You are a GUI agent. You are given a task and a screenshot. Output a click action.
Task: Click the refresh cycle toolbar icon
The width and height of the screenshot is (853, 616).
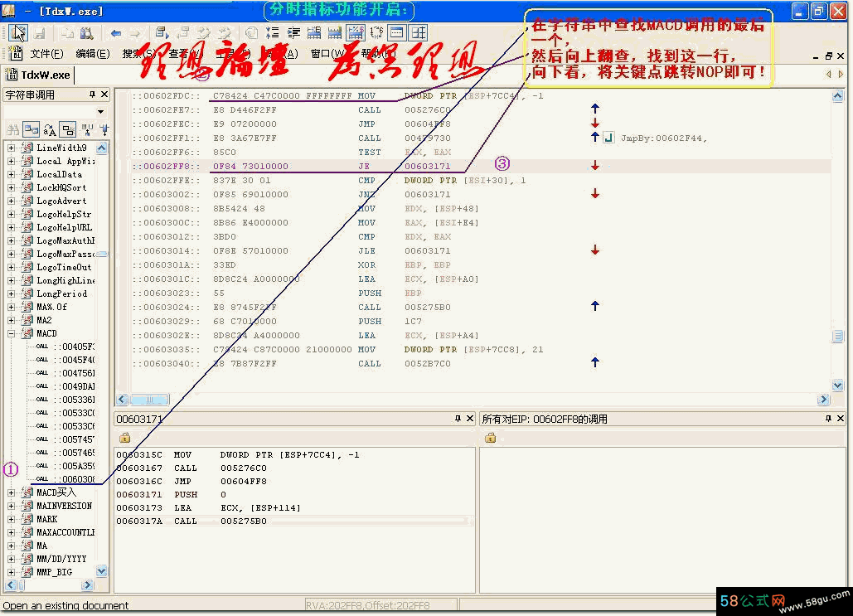[x=376, y=33]
